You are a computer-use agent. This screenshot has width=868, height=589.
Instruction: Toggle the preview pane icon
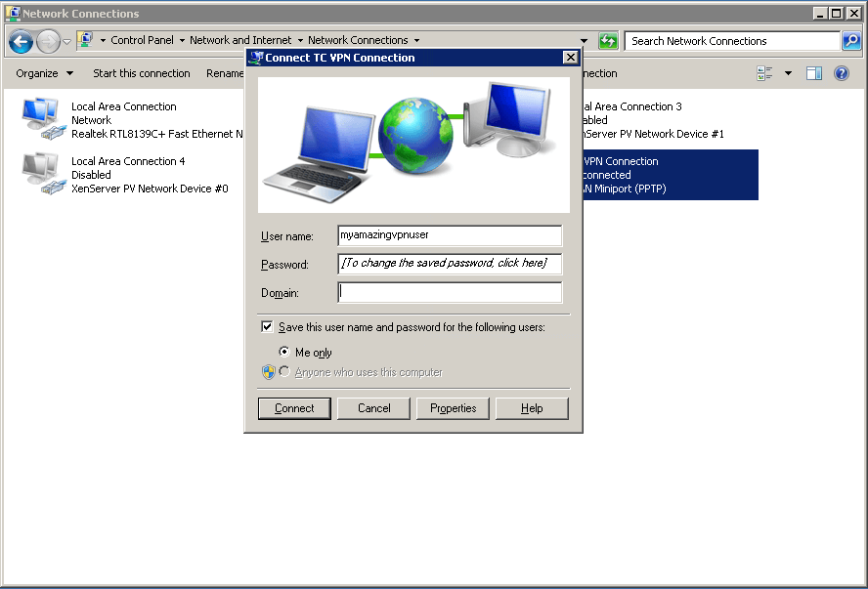[814, 73]
